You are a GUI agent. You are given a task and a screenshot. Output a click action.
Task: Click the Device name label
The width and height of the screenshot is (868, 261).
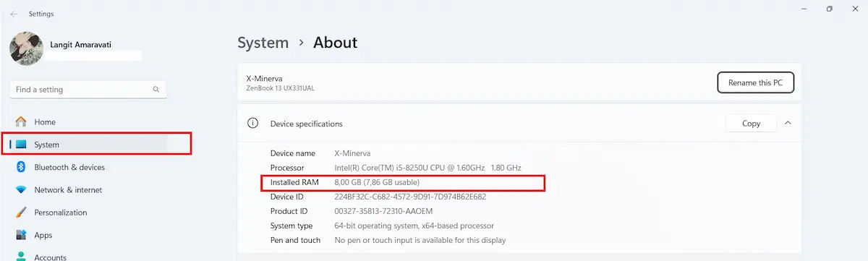coord(293,153)
